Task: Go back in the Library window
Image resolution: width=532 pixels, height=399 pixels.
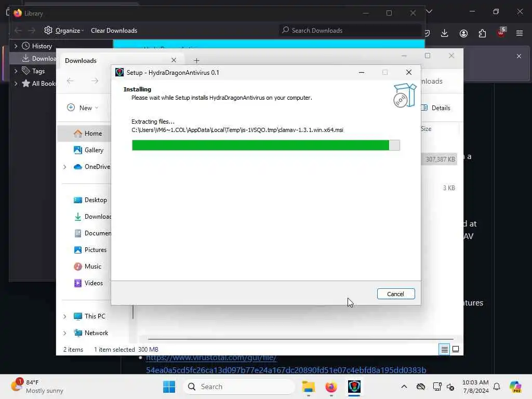Action: (18, 31)
